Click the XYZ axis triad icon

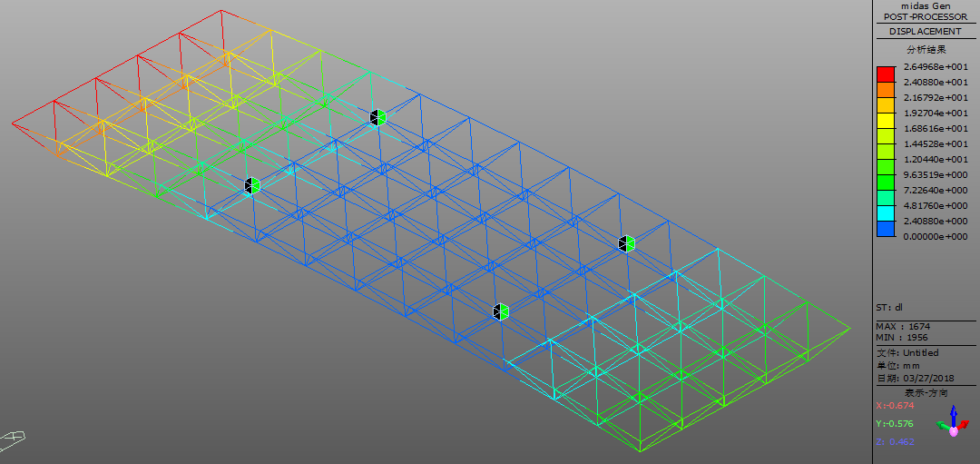coord(953,422)
